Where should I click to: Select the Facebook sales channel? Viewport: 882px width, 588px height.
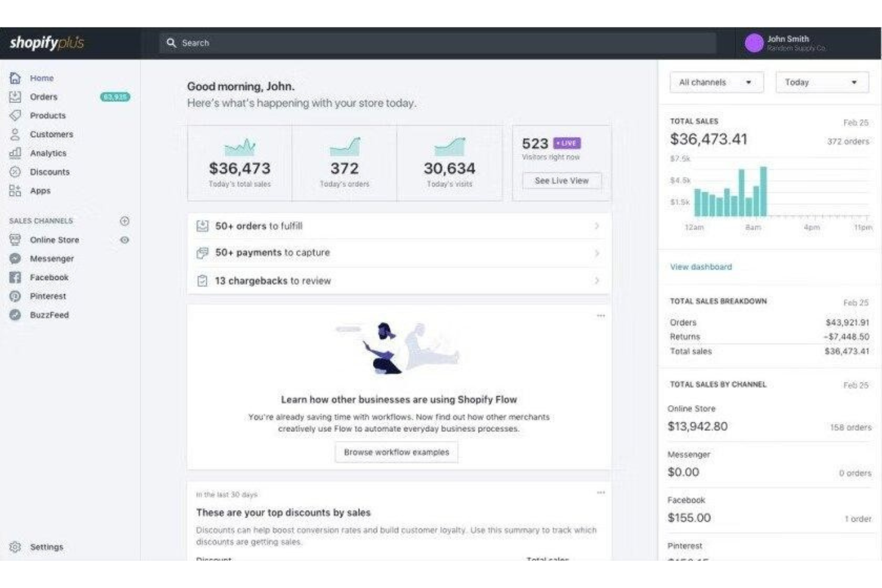pyautogui.click(x=48, y=277)
